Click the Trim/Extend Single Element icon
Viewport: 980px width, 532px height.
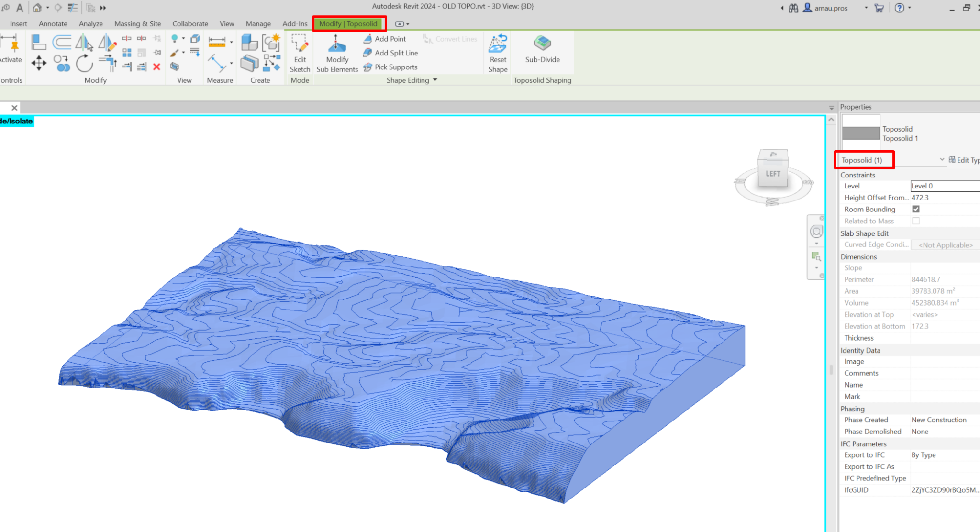[x=127, y=67]
